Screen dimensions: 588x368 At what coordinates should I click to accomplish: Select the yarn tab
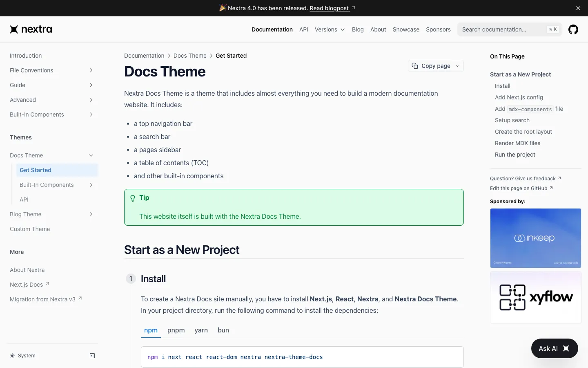pyautogui.click(x=201, y=330)
